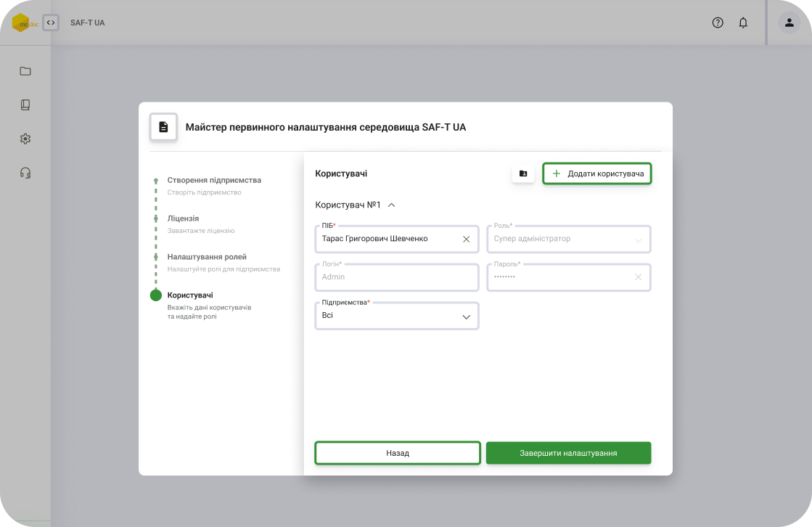
Task: Click Завершити налаштування button
Action: (x=568, y=453)
